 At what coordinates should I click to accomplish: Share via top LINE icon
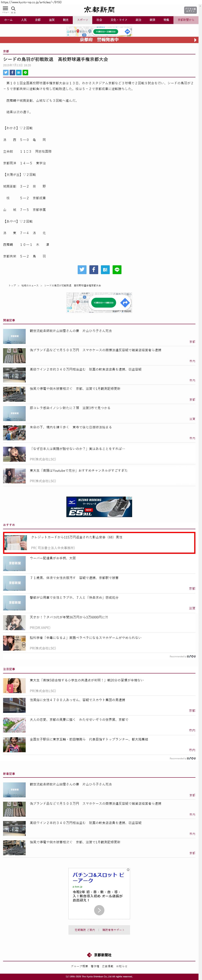(x=25, y=72)
